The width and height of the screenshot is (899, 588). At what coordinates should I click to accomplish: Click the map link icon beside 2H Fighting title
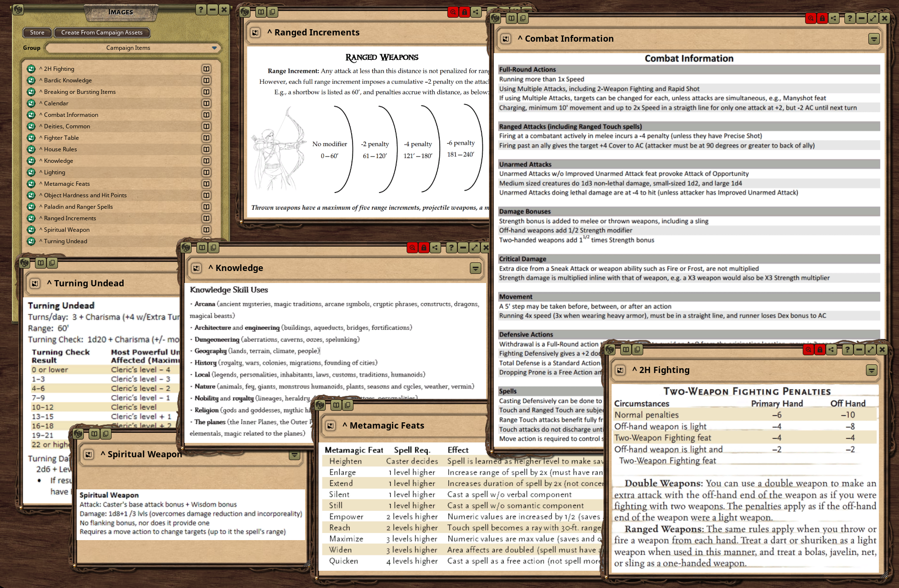coord(620,370)
